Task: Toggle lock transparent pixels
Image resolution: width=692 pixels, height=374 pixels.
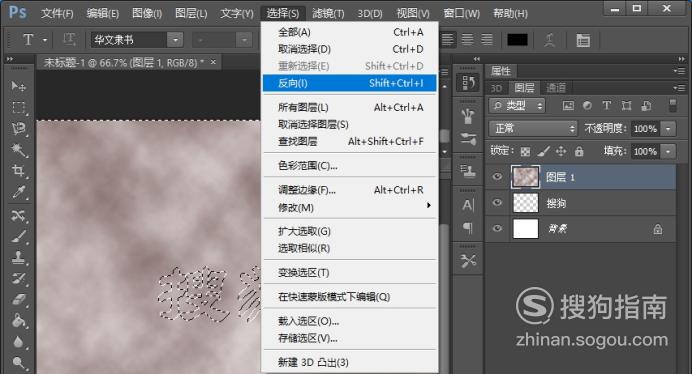Action: [525, 151]
